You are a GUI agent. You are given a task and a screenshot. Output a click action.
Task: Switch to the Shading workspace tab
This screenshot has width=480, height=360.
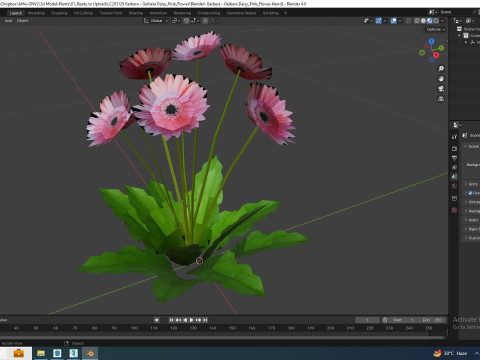(x=136, y=13)
